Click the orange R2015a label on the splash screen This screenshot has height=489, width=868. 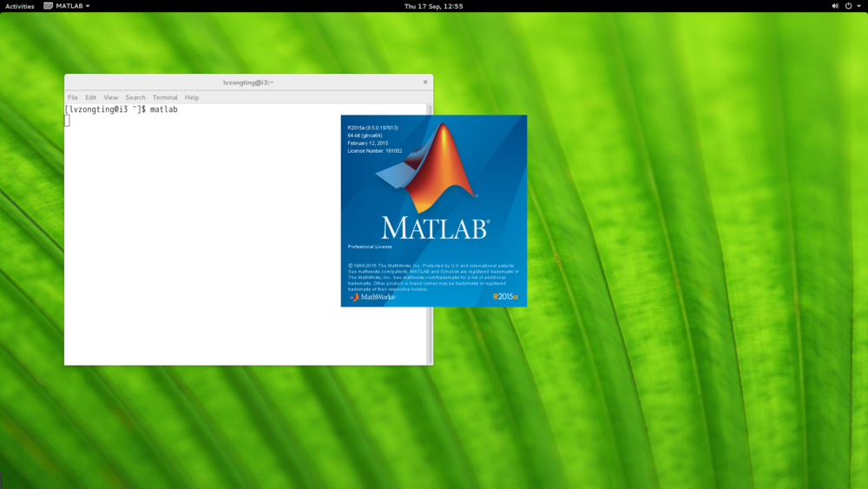pyautogui.click(x=505, y=297)
